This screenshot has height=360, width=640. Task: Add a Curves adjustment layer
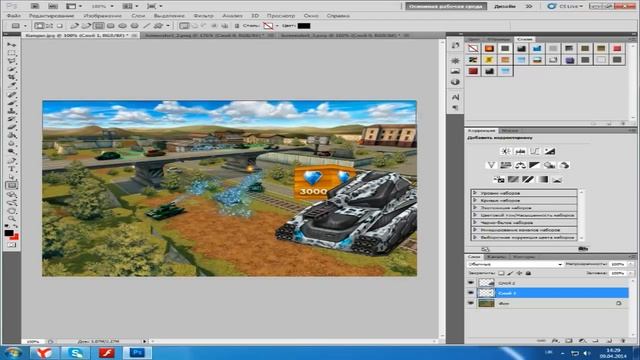coord(535,151)
